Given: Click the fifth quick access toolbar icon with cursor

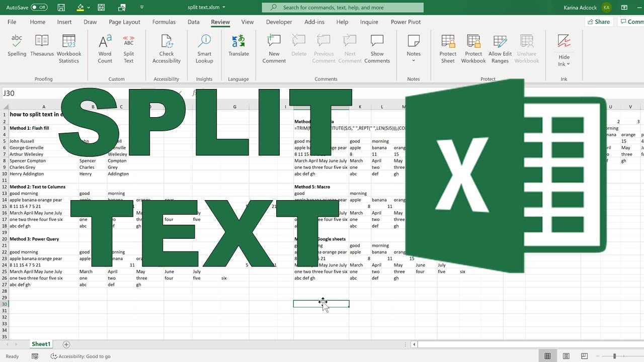Looking at the screenshot, I should (122, 8).
